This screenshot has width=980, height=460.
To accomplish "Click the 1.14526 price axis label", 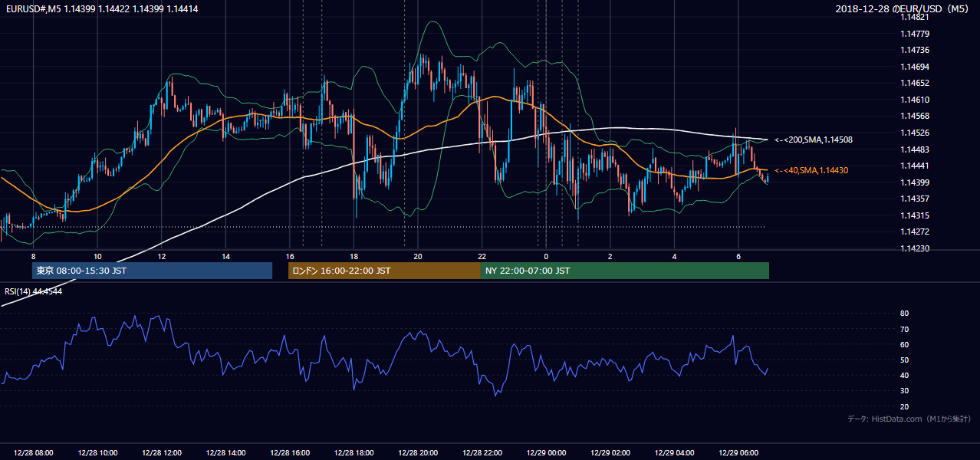I will pyautogui.click(x=914, y=133).
